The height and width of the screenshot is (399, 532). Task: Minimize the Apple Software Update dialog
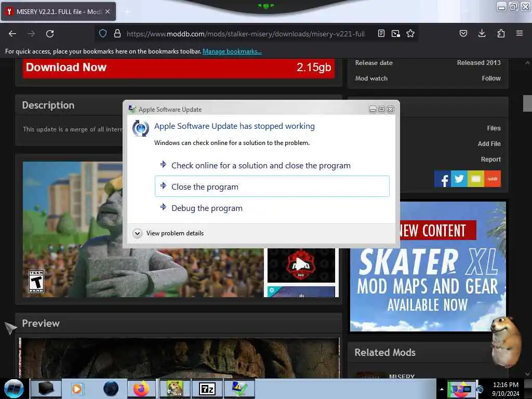click(373, 109)
